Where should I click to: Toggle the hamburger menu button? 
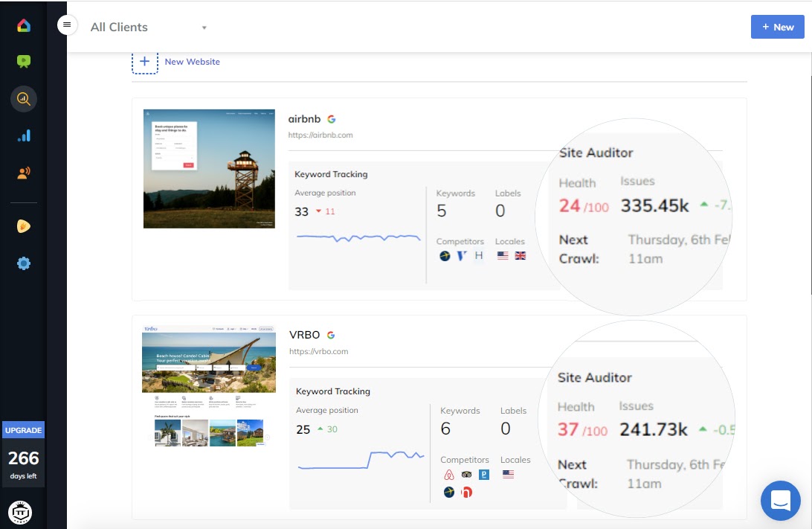68,25
